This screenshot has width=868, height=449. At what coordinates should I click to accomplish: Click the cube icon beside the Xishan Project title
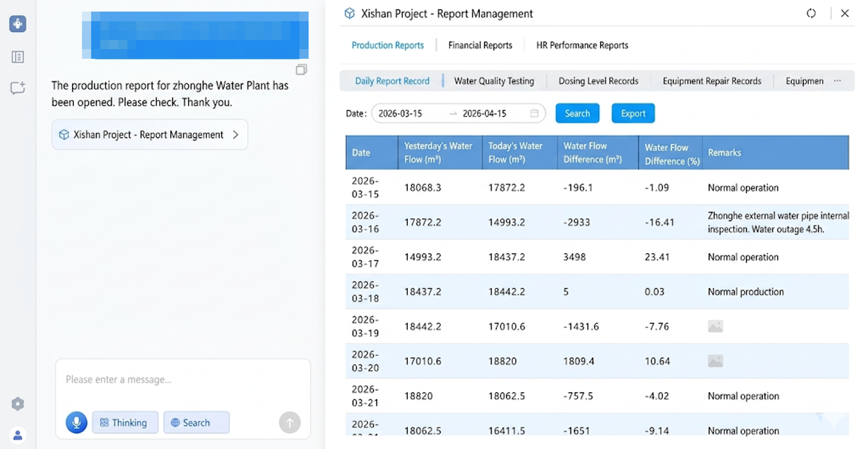(x=350, y=13)
